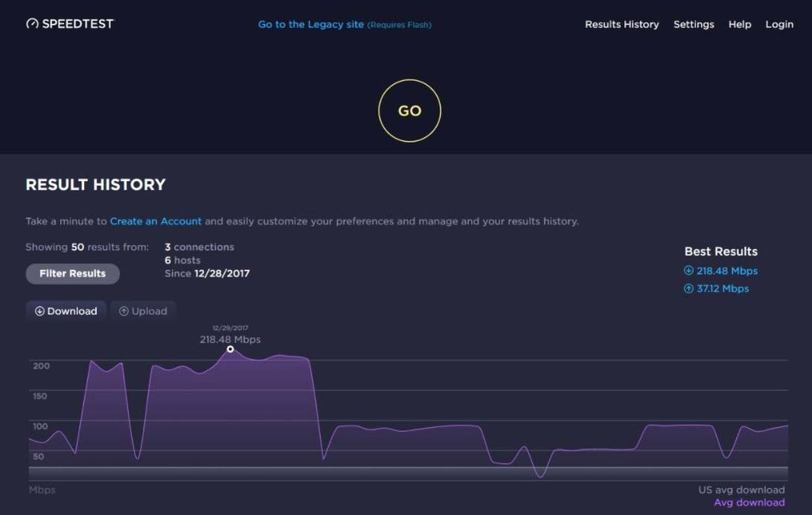Select the Download results icon with down arrow
This screenshot has width=812, height=515.
click(x=40, y=311)
